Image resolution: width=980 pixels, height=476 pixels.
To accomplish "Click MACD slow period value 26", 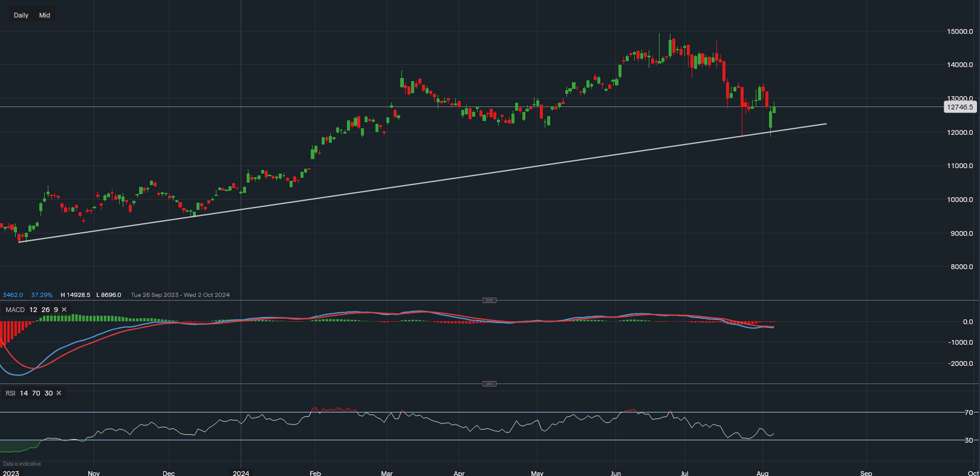I will 45,310.
